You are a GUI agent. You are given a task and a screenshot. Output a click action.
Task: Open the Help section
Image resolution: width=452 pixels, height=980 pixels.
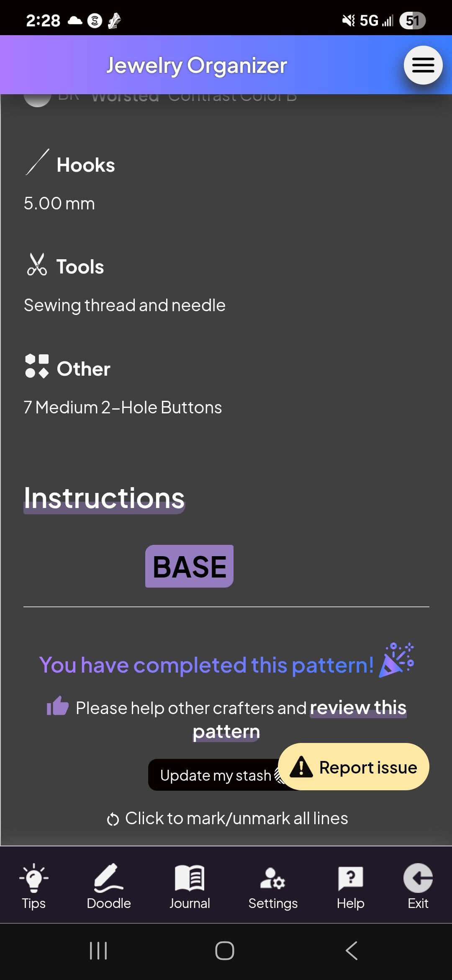point(351,886)
